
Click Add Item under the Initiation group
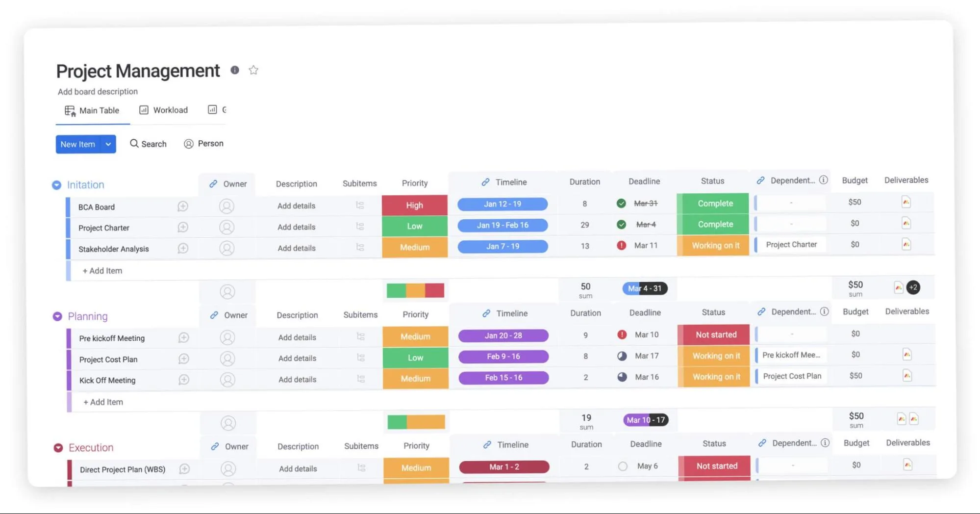(x=101, y=270)
